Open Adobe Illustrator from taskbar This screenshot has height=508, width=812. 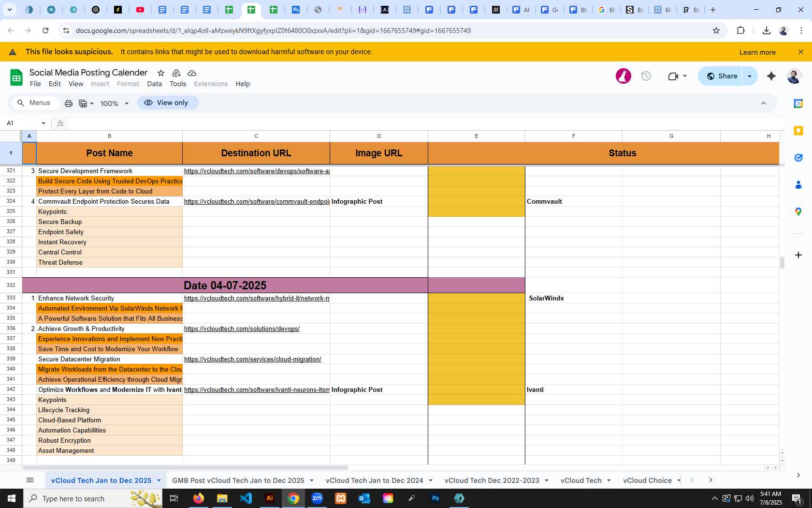[270, 498]
